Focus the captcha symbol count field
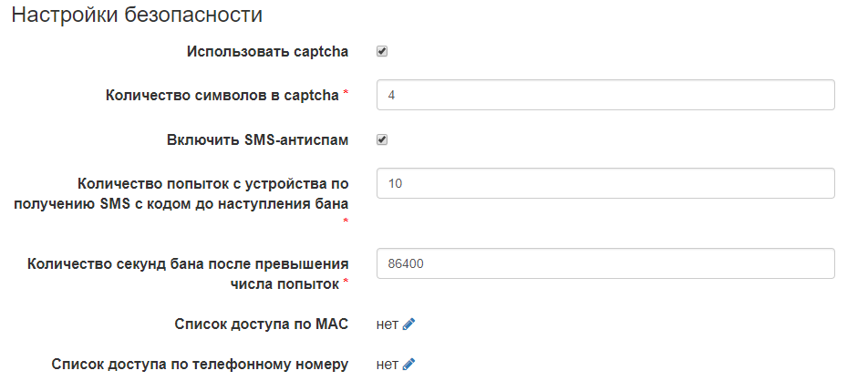868x381 pixels. (605, 95)
